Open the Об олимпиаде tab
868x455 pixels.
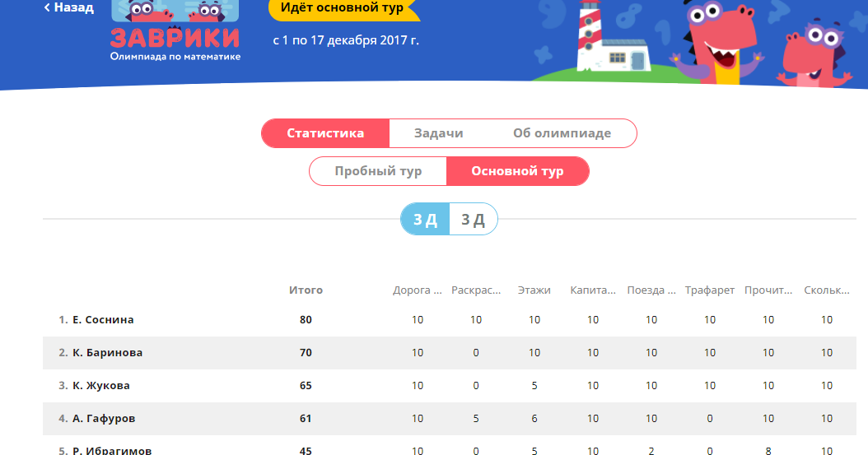point(562,133)
